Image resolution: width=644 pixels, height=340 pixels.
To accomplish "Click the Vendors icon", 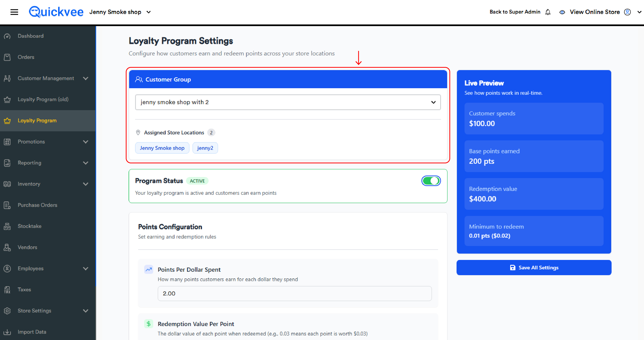I will click(7, 247).
